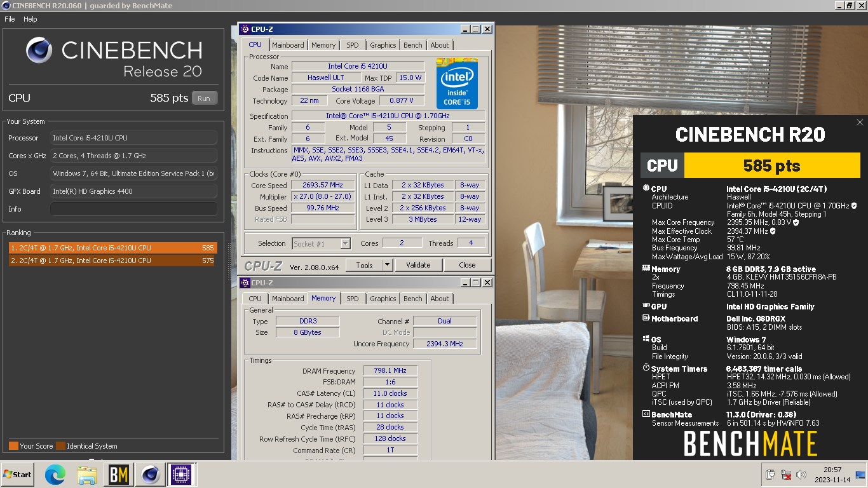868x488 pixels.
Task: Switch to BenchMate via taskbar BM icon
Action: pyautogui.click(x=119, y=475)
